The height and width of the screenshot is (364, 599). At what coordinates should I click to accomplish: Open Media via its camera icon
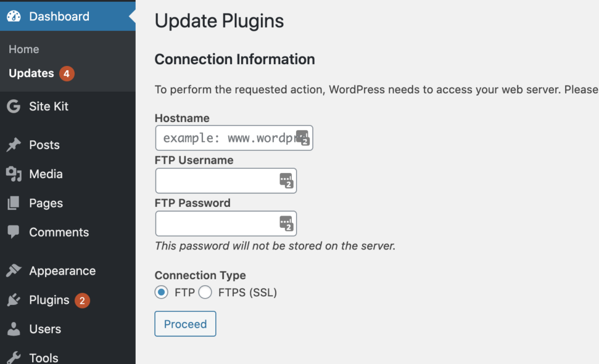click(x=15, y=174)
